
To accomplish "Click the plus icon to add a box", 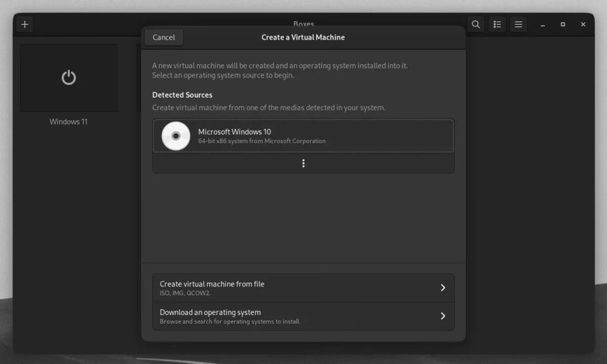I will click(x=25, y=24).
